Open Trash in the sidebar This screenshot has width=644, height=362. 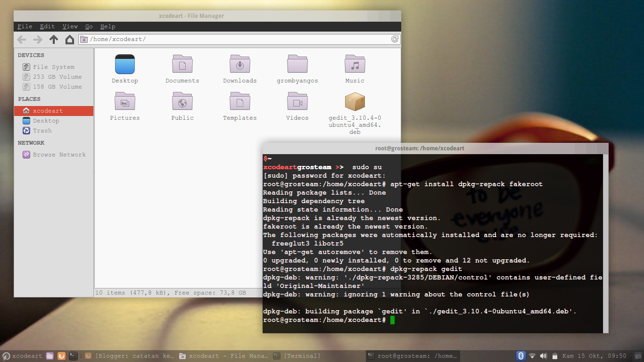tap(54, 131)
